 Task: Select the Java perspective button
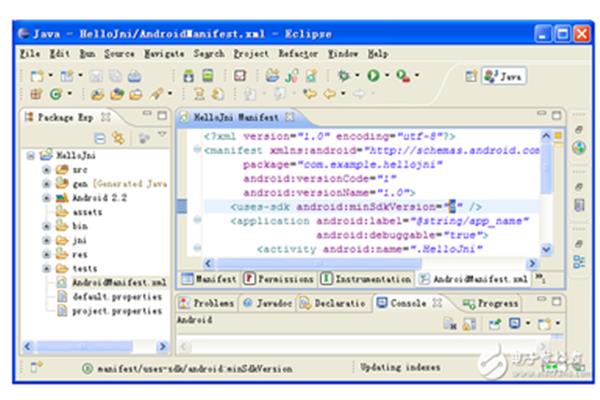(x=504, y=76)
